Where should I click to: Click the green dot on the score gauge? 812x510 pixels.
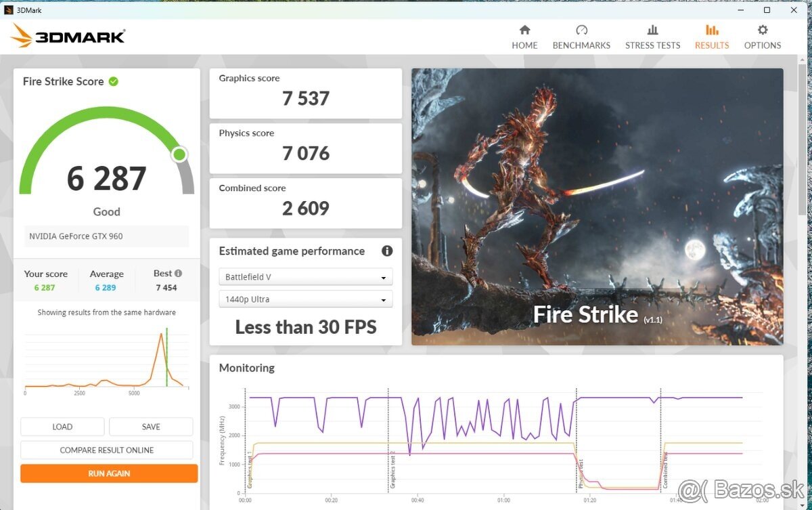point(179,154)
